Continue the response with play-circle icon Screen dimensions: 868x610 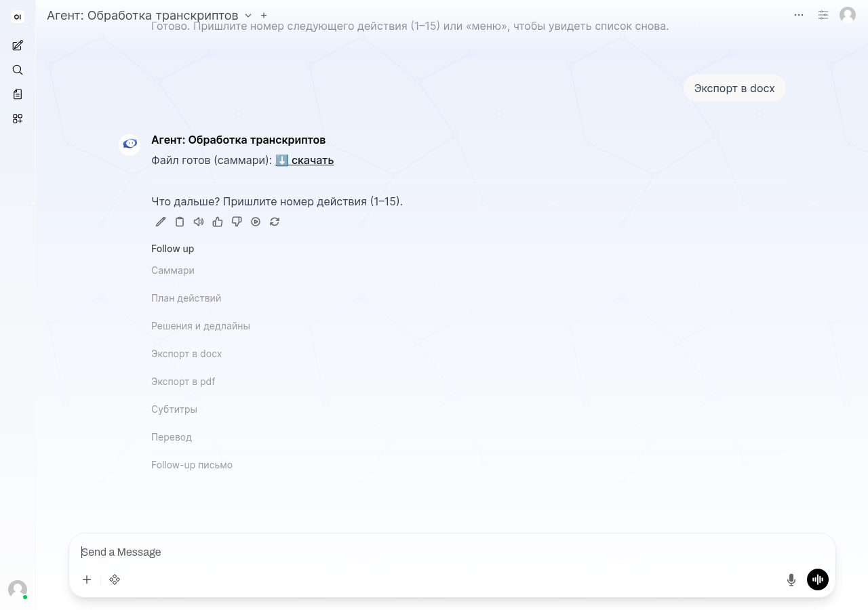pos(256,222)
